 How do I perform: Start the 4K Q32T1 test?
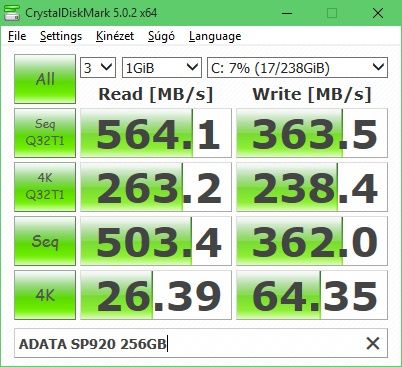tap(45, 187)
